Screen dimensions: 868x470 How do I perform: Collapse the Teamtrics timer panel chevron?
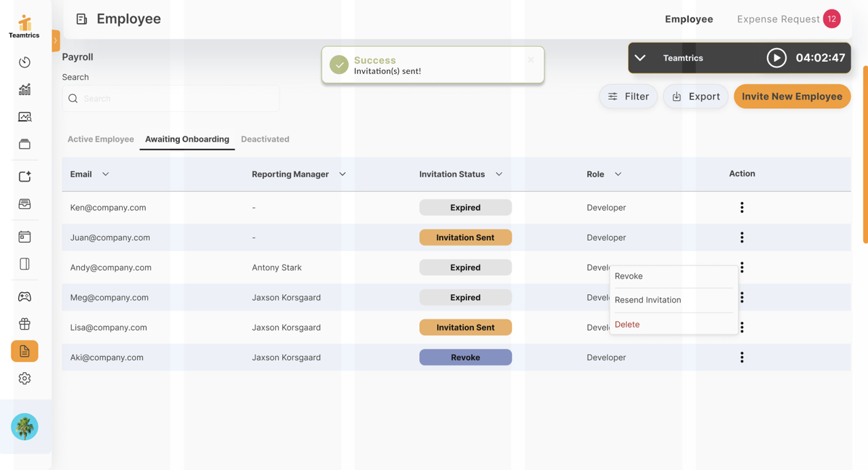coord(640,58)
